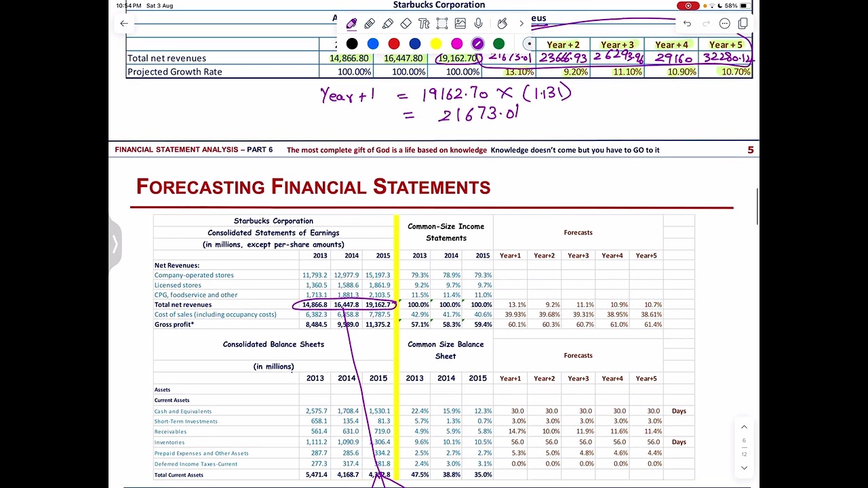Select the lasso selection tool

[x=442, y=24]
